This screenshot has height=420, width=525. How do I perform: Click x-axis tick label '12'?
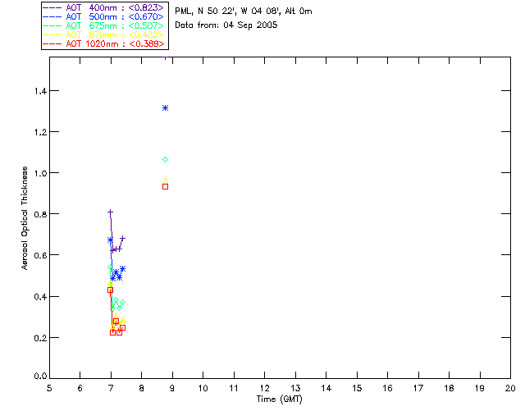[x=264, y=389]
